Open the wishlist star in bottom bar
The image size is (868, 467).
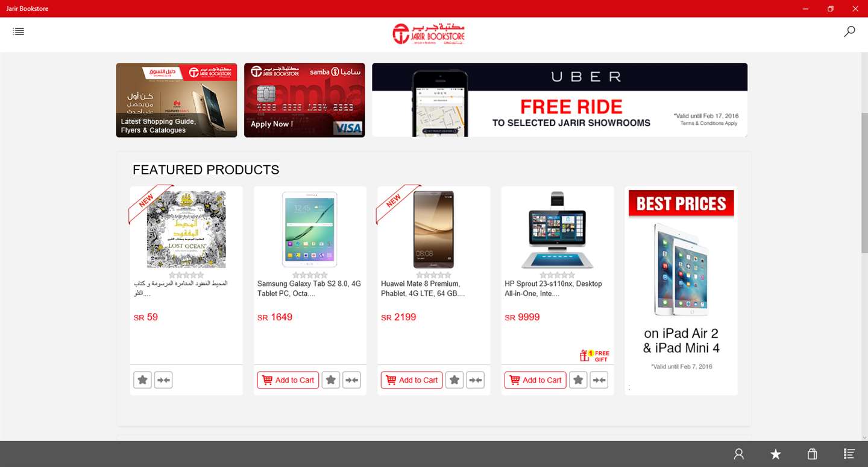pos(776,454)
